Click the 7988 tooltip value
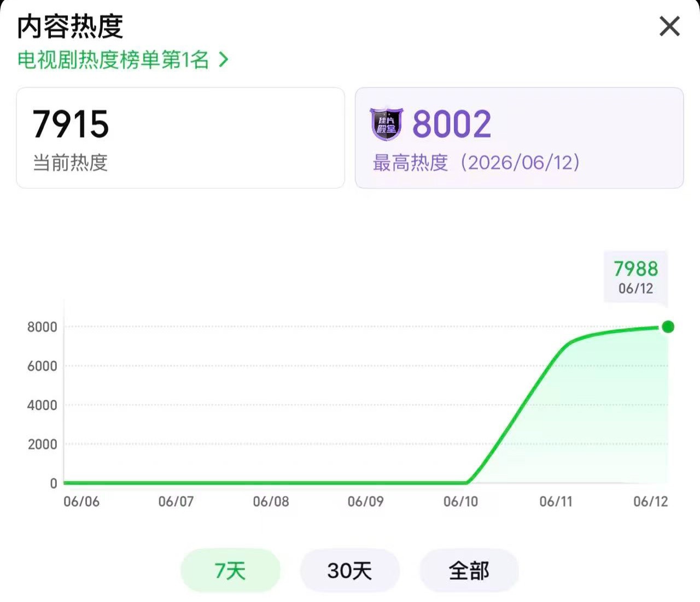 [635, 268]
